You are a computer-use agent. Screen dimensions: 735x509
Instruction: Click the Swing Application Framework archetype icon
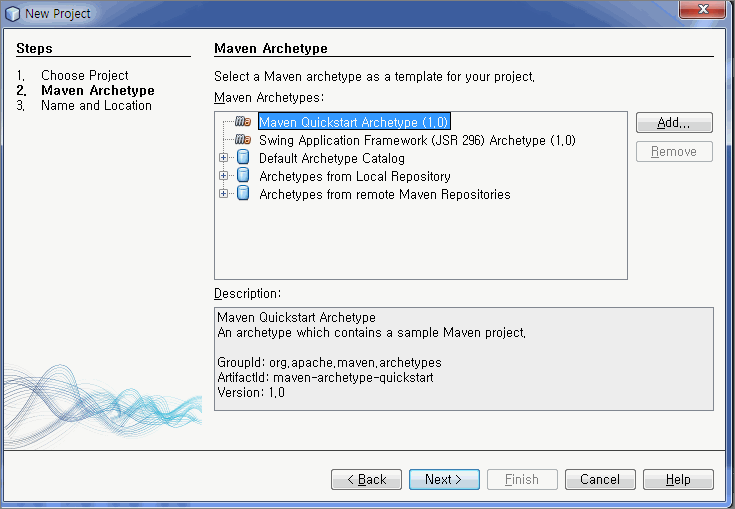242,140
